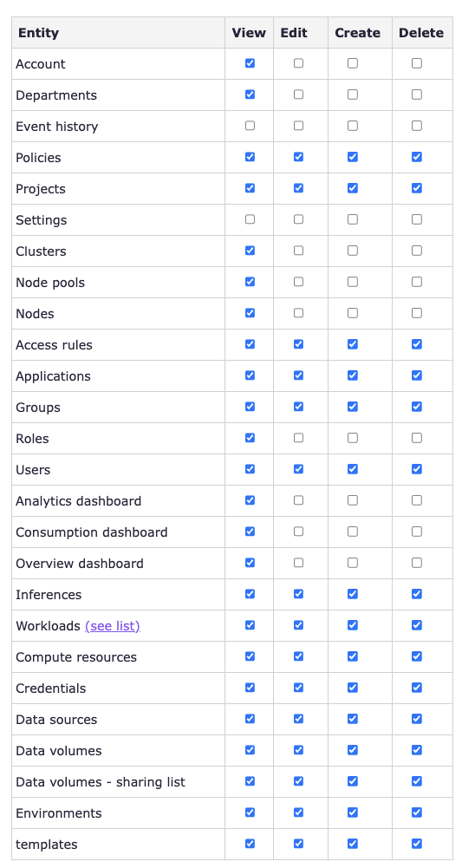This screenshot has height=868, width=462.
Task: Enable Edit permission for Roles
Action: pos(298,438)
